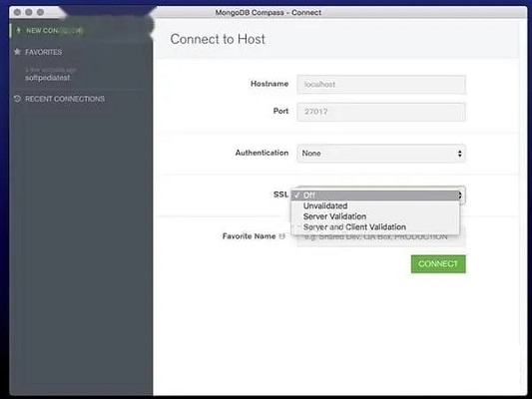Click the green Connect button
Screen dimensions: 532x399
coord(438,263)
